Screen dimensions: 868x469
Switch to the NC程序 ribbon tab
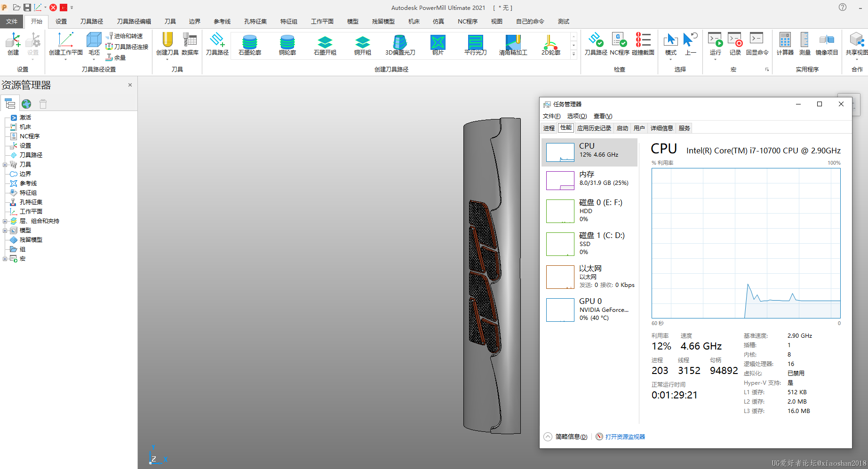coord(468,21)
